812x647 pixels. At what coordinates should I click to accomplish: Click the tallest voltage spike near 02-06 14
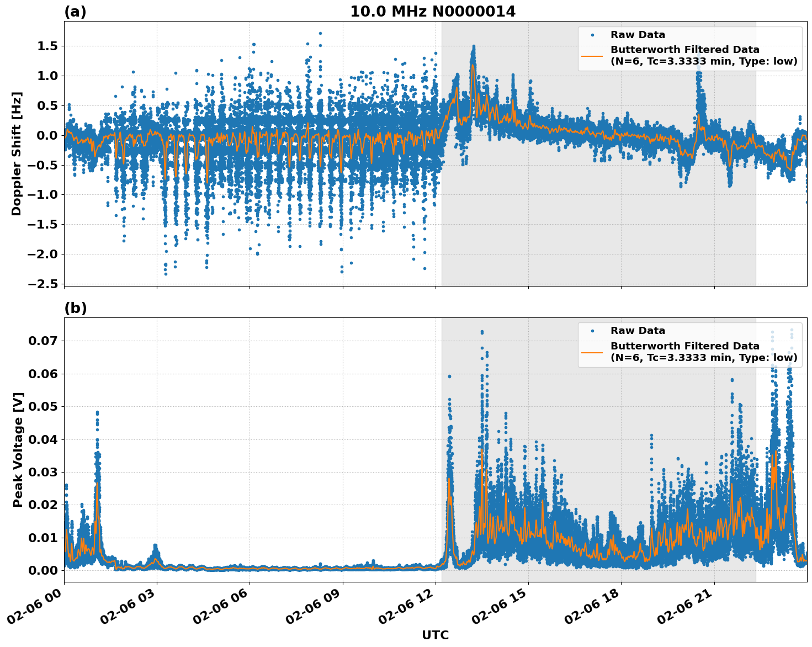point(482,331)
